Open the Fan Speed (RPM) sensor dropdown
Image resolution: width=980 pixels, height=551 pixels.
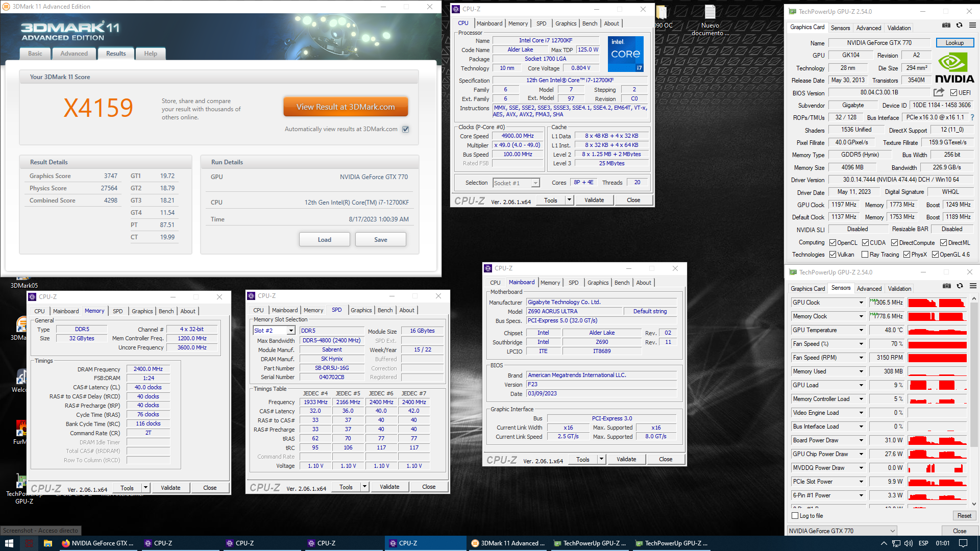click(x=862, y=358)
